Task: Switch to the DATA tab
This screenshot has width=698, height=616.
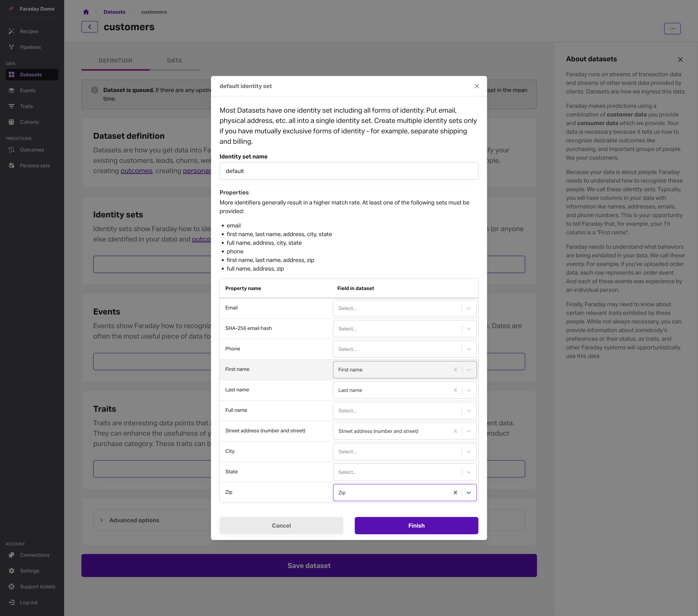Action: point(174,60)
